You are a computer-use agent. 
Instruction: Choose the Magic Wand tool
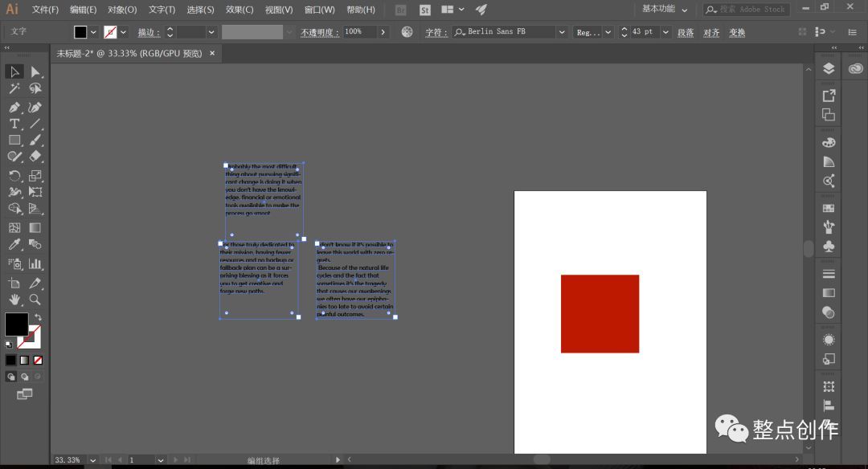(14, 88)
